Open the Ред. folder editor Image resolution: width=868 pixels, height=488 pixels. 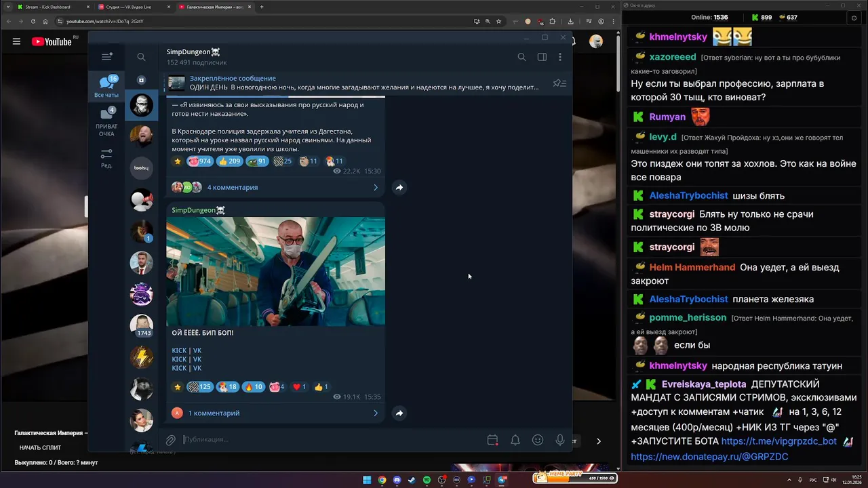pos(106,159)
